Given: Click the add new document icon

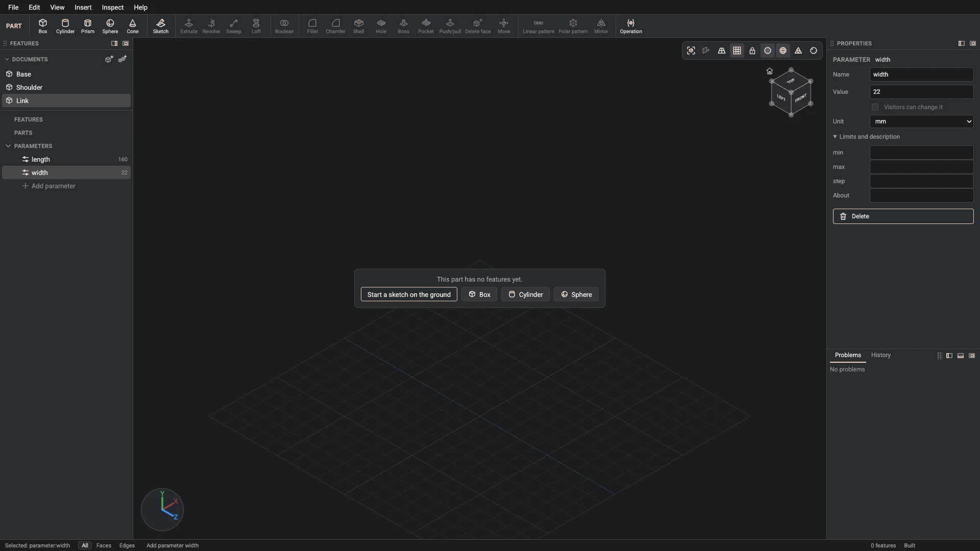Looking at the screenshot, I should click(x=109, y=59).
